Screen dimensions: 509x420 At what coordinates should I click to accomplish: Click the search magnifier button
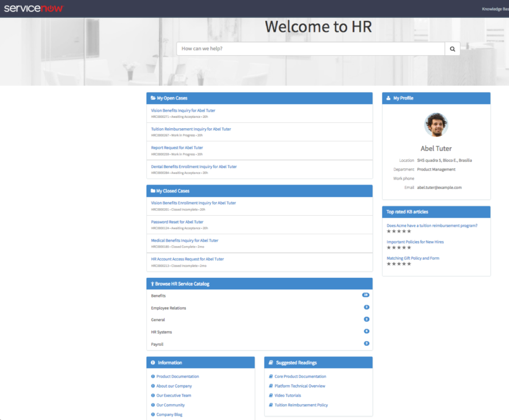click(452, 49)
